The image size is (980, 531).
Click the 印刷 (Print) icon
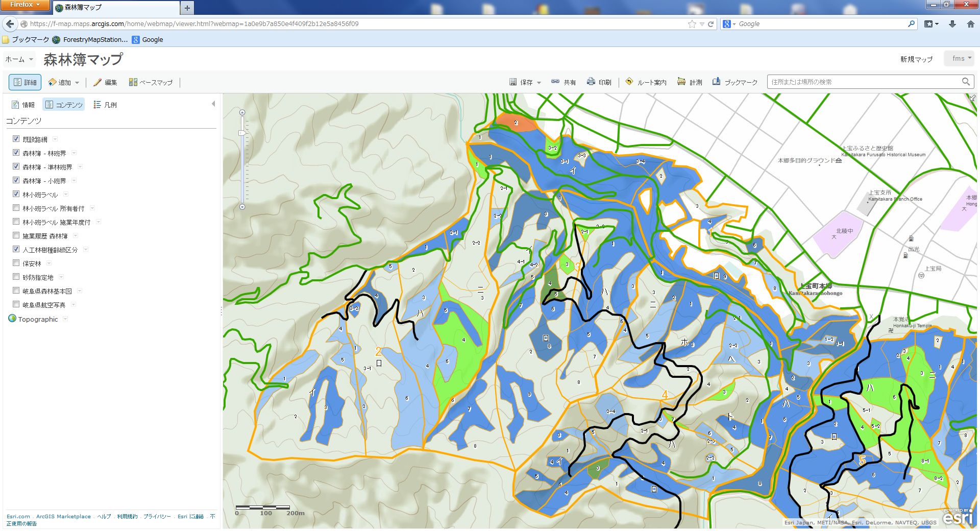coord(599,82)
